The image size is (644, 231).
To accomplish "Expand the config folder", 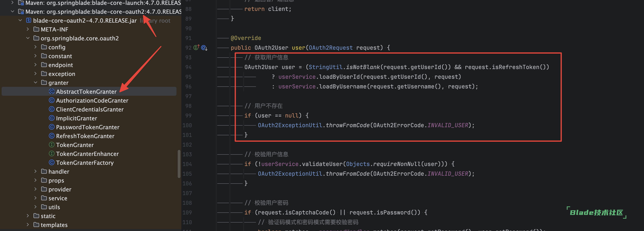I will [36, 47].
